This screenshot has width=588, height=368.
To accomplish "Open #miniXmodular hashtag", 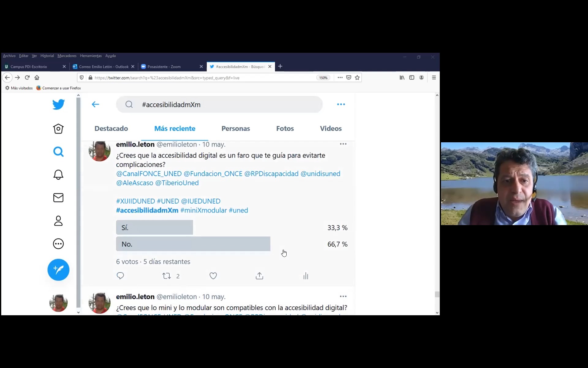I will pos(203,210).
